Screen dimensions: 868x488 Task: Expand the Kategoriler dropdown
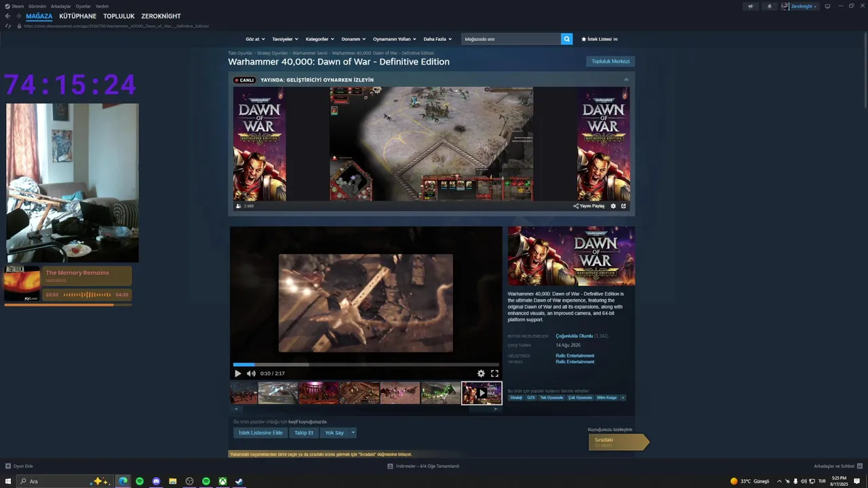[x=320, y=39]
